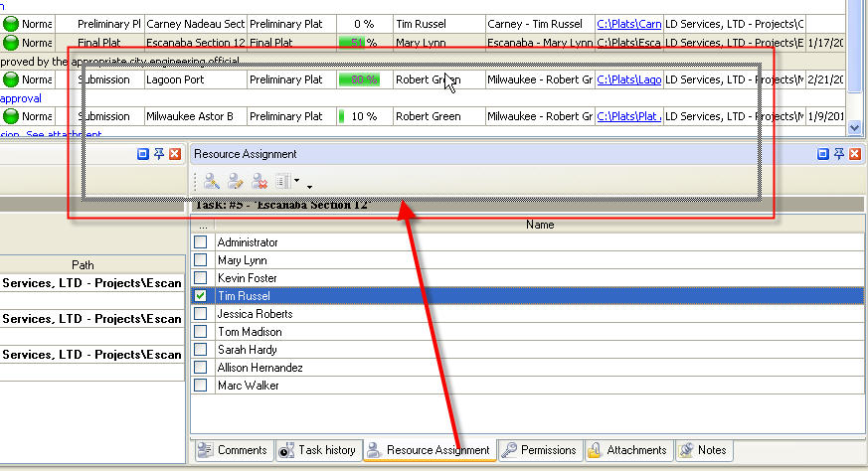Click the Name column header

coord(540,225)
